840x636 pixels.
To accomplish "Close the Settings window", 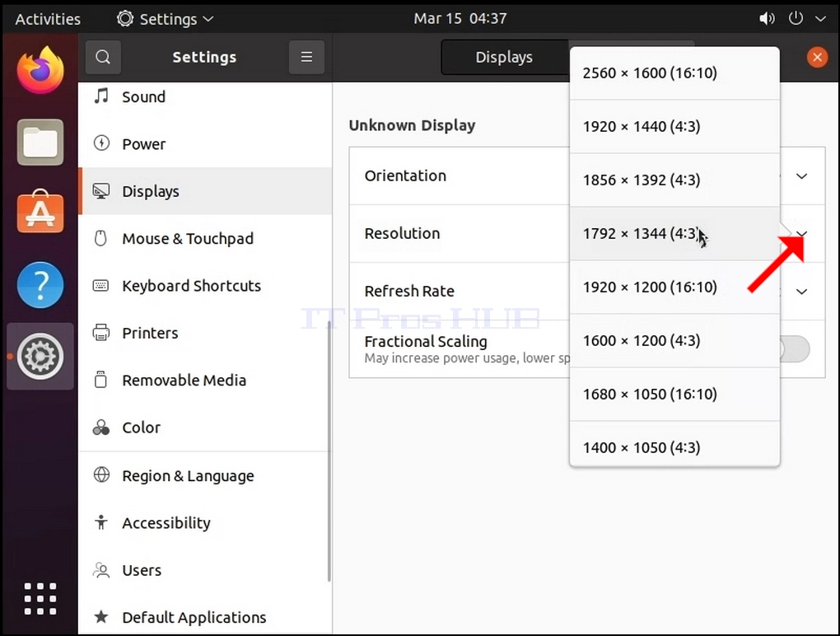I will click(817, 57).
